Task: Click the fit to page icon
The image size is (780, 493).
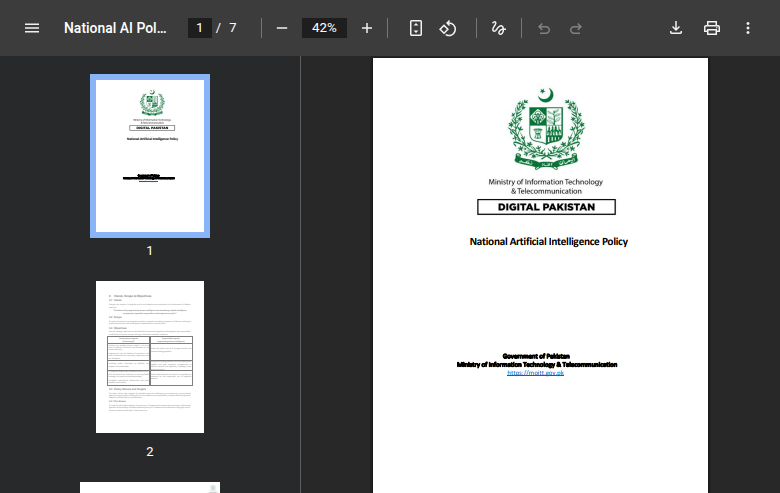Action: [x=416, y=28]
